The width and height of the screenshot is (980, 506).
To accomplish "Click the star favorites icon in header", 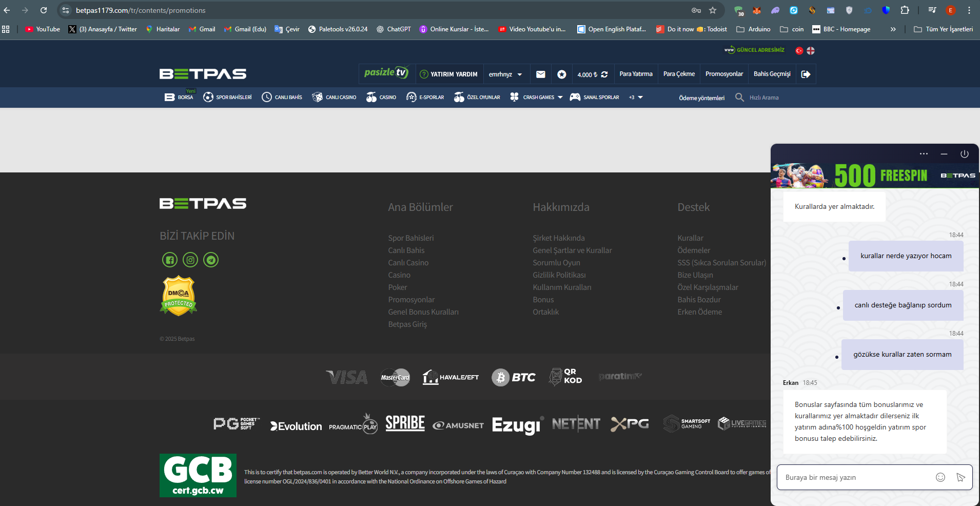I will click(x=562, y=74).
